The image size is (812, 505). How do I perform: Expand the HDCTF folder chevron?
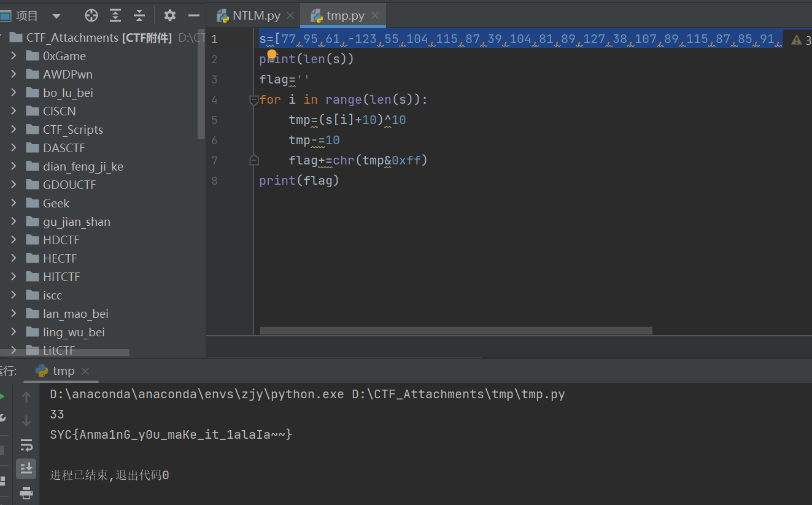click(14, 240)
